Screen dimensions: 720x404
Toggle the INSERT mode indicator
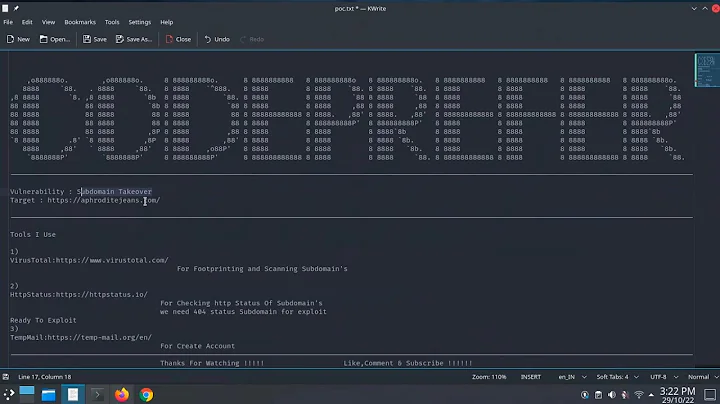coord(531,377)
